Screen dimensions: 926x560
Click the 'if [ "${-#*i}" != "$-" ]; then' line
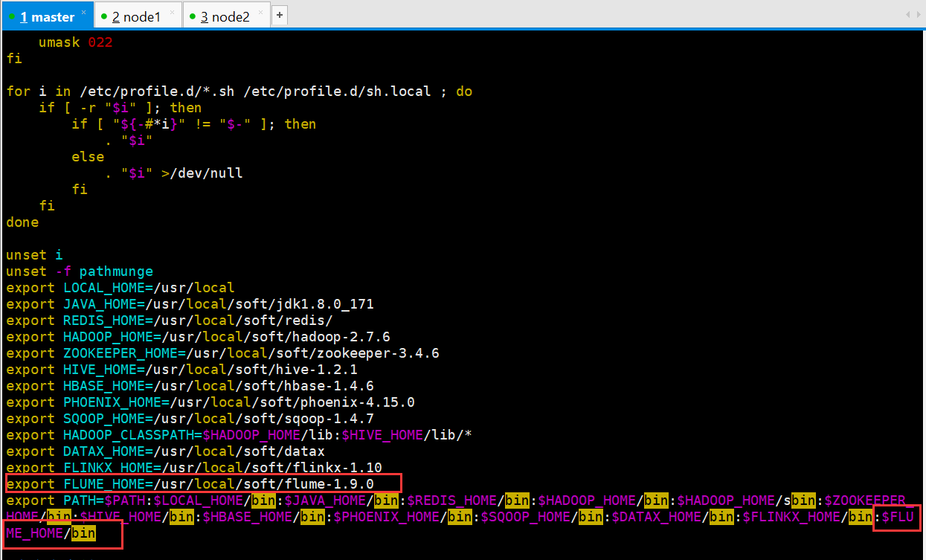pos(193,124)
